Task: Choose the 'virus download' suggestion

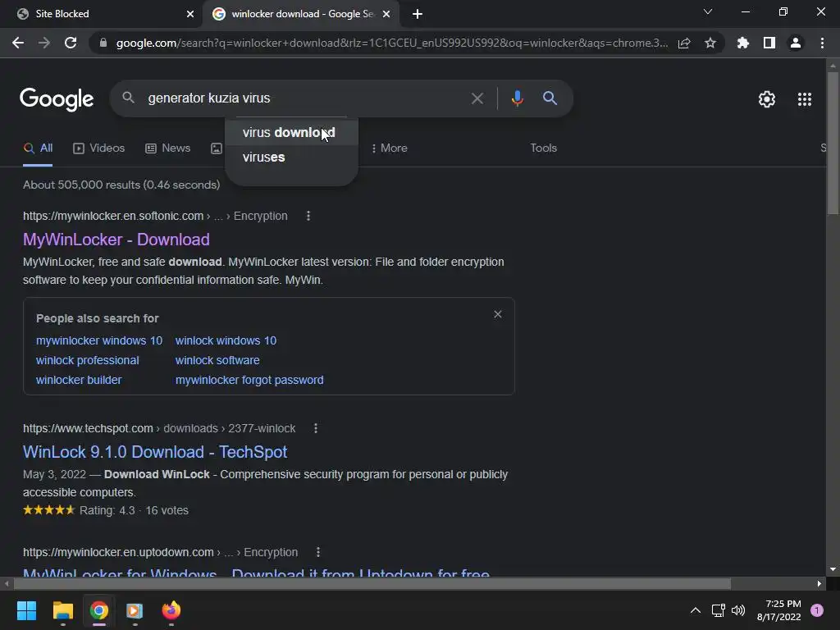Action: [x=291, y=132]
